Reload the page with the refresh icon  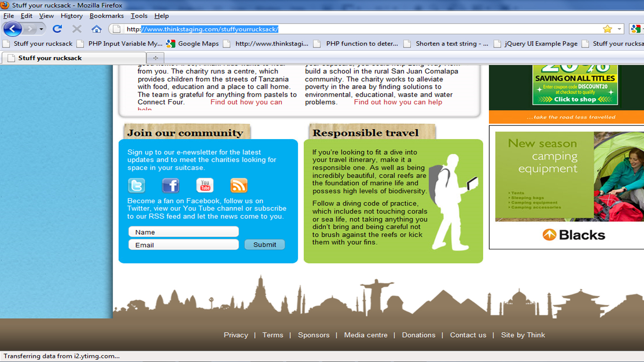pos(58,29)
